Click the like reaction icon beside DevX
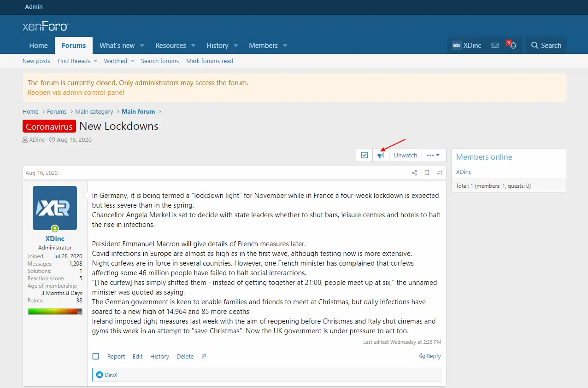 click(x=100, y=375)
